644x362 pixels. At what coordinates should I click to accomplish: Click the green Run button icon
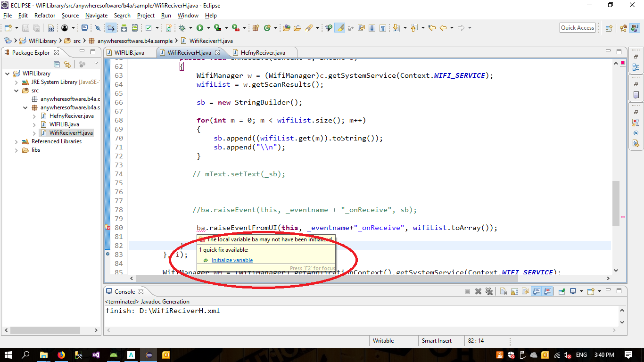click(200, 28)
